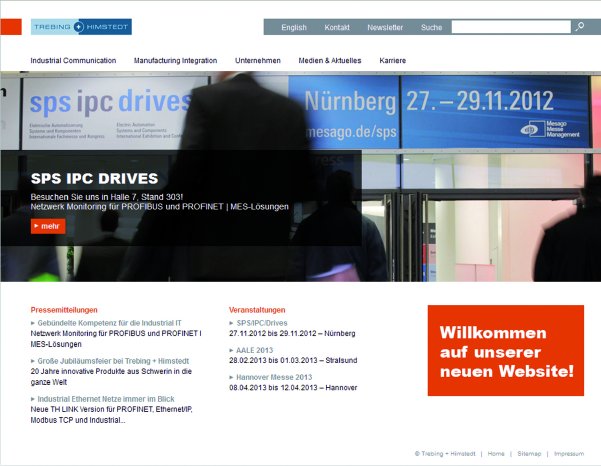Open the Unternehmen menu
The height and width of the screenshot is (466, 601).
(258, 61)
